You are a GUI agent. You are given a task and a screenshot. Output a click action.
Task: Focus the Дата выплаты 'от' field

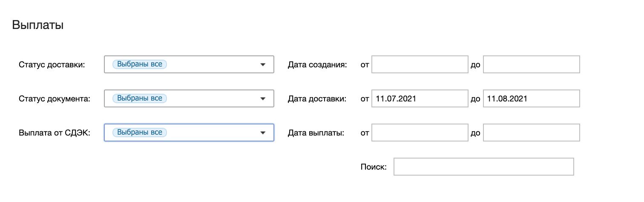pyautogui.click(x=420, y=133)
